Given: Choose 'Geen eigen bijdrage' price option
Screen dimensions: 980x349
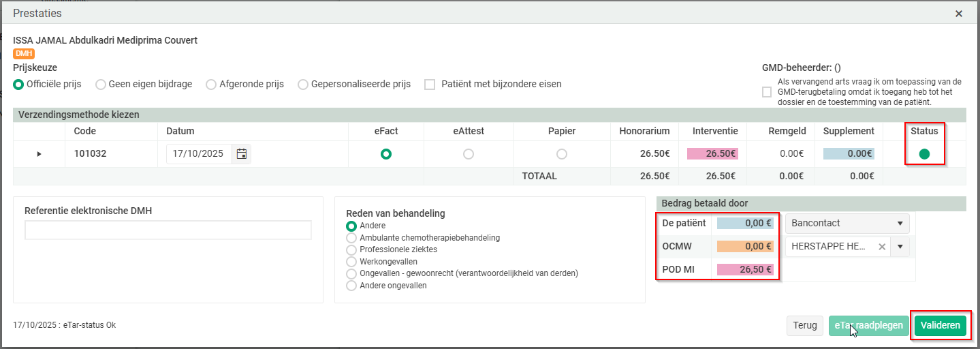Looking at the screenshot, I should [101, 85].
